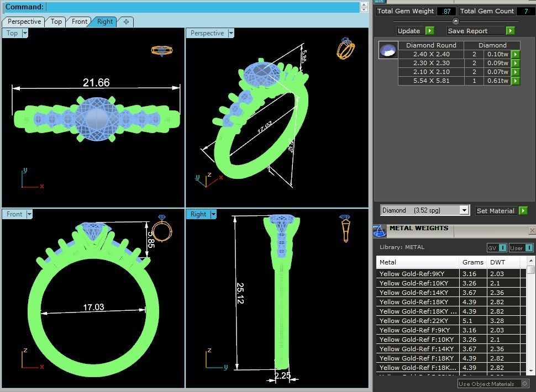Screen dimensions: 536x392
Task: Click the Total Gem Weight value .87
Action: [x=446, y=11]
